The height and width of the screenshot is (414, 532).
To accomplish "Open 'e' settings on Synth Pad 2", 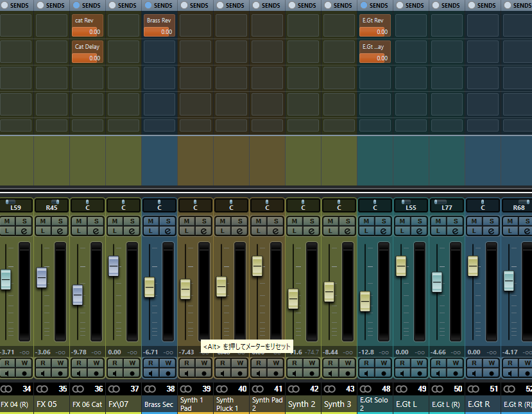I will tap(276, 231).
